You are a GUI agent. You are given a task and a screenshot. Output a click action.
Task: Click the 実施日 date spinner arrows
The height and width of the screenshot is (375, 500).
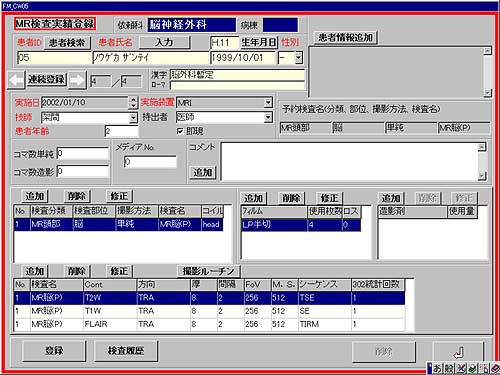point(133,103)
